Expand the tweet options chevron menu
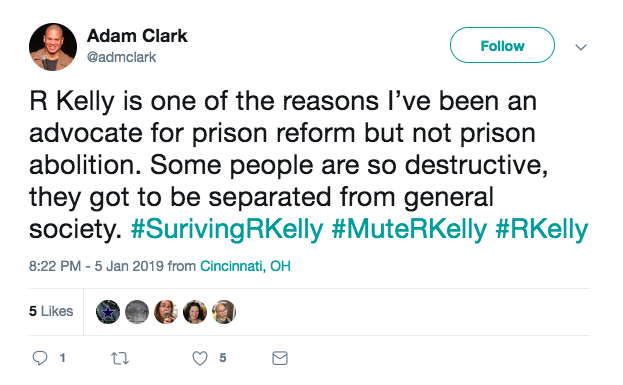623x385 pixels. [581, 47]
